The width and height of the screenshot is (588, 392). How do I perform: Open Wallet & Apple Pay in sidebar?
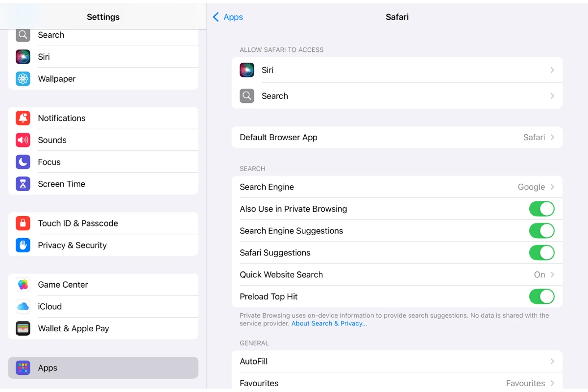click(103, 329)
